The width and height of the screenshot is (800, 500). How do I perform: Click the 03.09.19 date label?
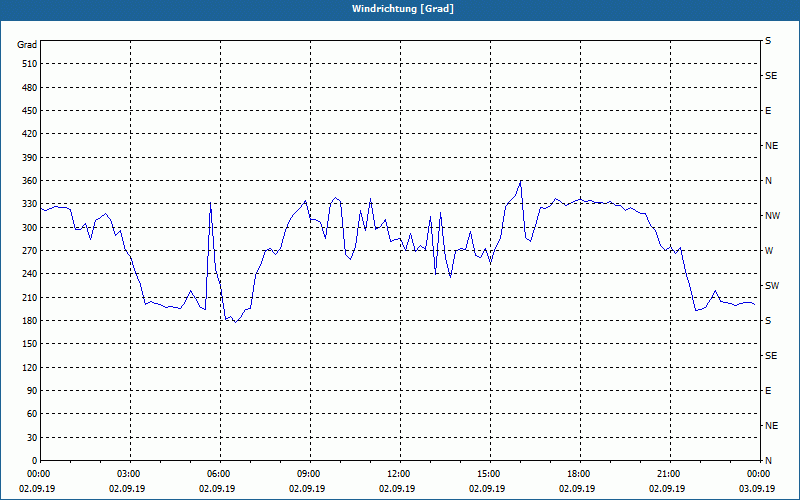tap(757, 488)
